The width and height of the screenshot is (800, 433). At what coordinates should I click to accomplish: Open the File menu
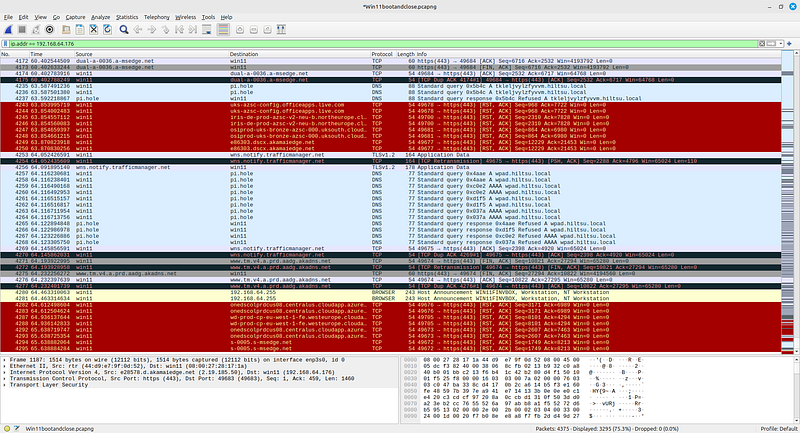pyautogui.click(x=8, y=17)
